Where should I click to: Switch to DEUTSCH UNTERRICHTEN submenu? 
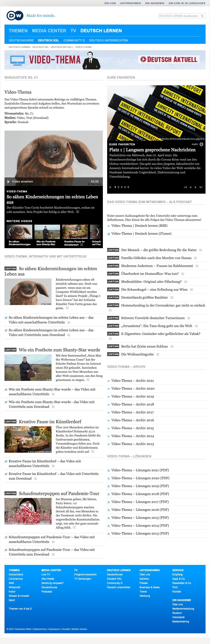click(x=108, y=40)
